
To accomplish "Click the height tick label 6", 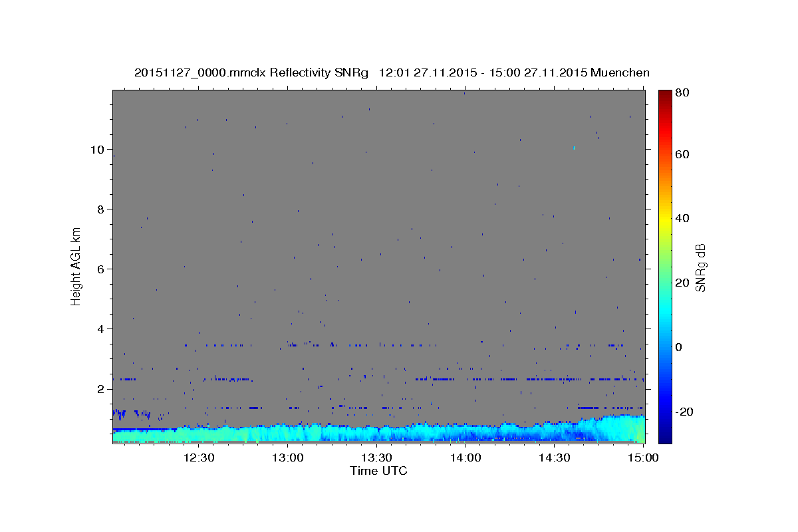I will (x=102, y=269).
